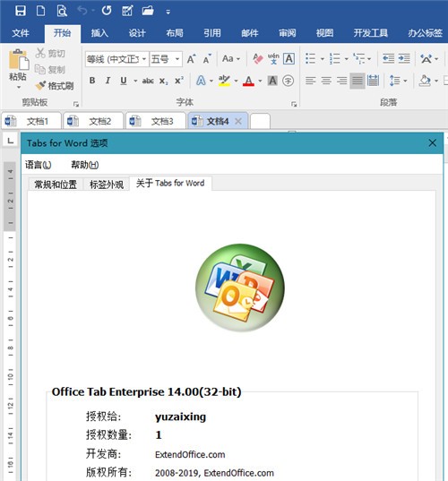Image resolution: width=448 pixels, height=481 pixels.
Task: Switch to the 插入 ribbon tab
Action: 99,33
